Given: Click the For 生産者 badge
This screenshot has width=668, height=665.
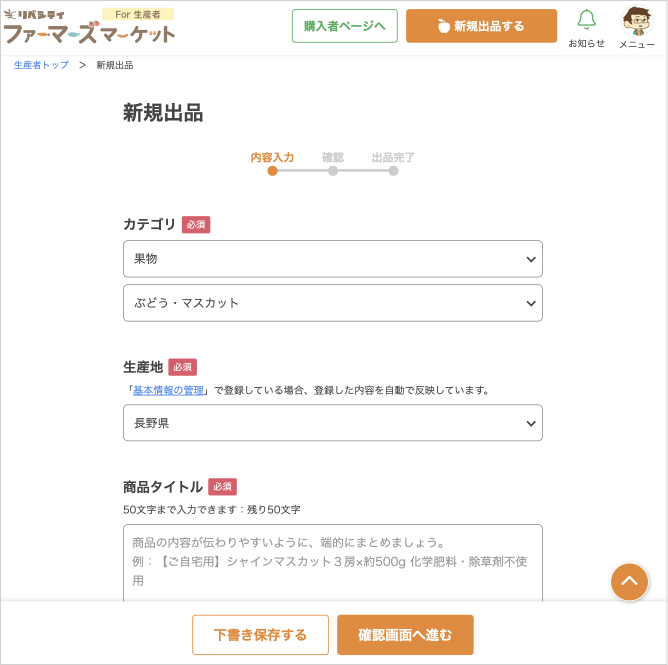Looking at the screenshot, I should (x=138, y=14).
